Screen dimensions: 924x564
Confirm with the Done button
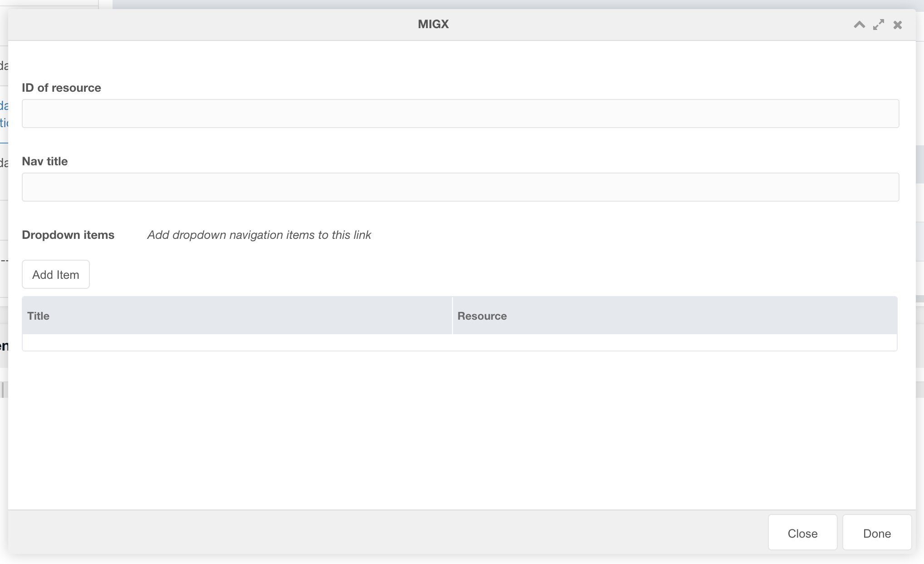877,533
